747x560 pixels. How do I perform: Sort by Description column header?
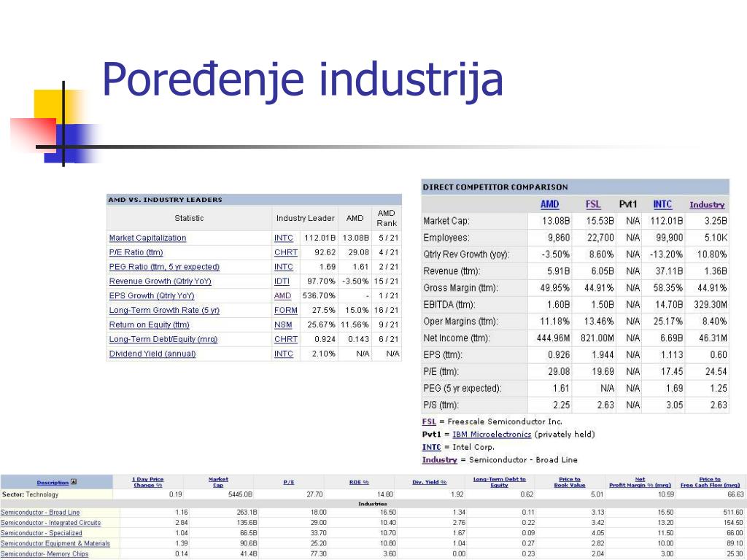[53, 483]
